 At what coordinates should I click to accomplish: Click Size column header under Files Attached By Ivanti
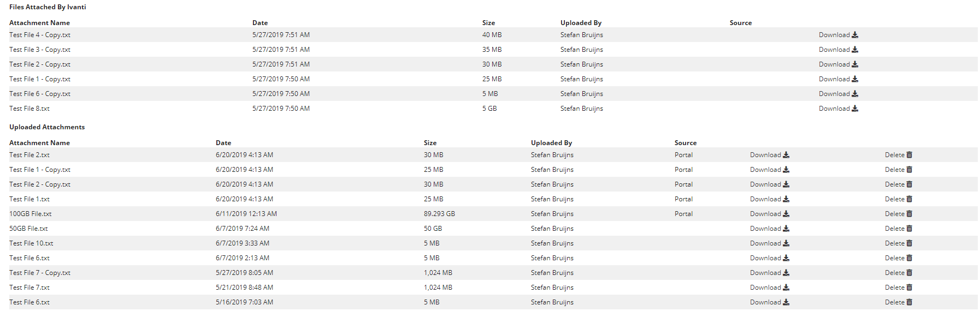[488, 23]
